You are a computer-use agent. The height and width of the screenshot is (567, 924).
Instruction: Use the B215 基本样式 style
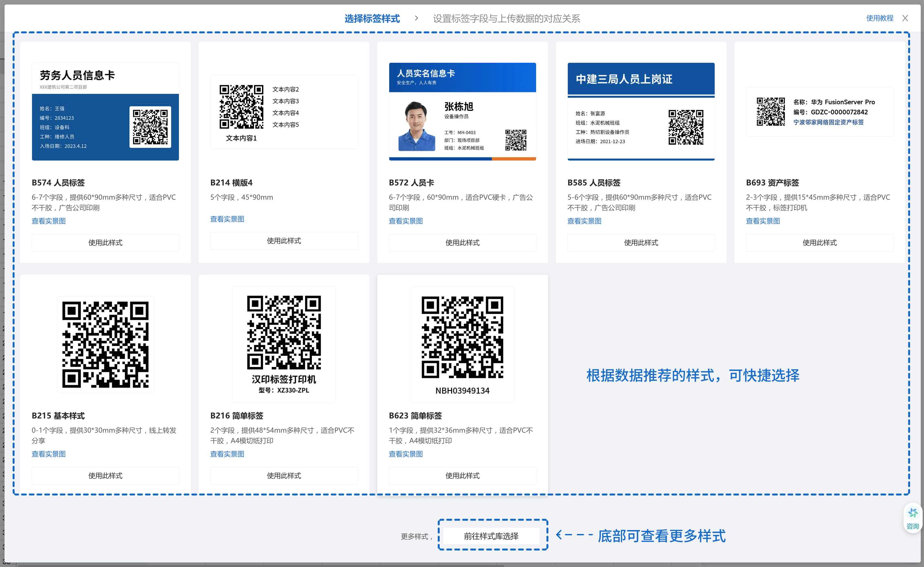click(105, 475)
